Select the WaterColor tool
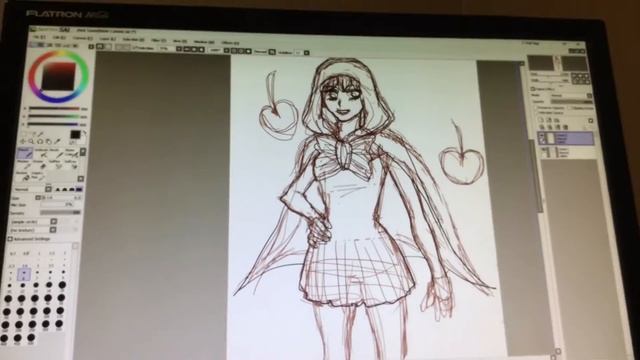The image size is (640, 360). point(71,153)
